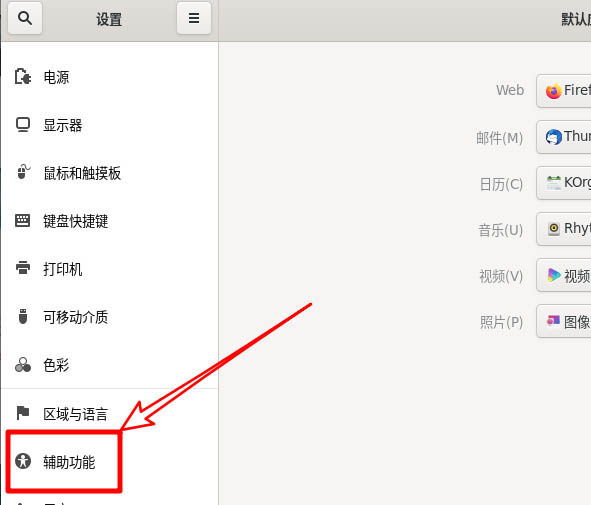Click the keyboard shortcuts keyboard icon
591x505 pixels.
pos(23,220)
